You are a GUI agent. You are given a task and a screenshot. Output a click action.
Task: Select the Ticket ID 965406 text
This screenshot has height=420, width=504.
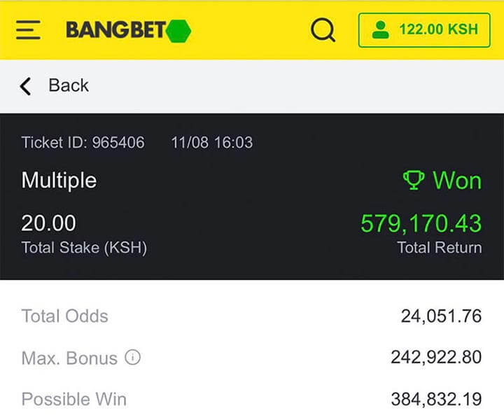(83, 143)
